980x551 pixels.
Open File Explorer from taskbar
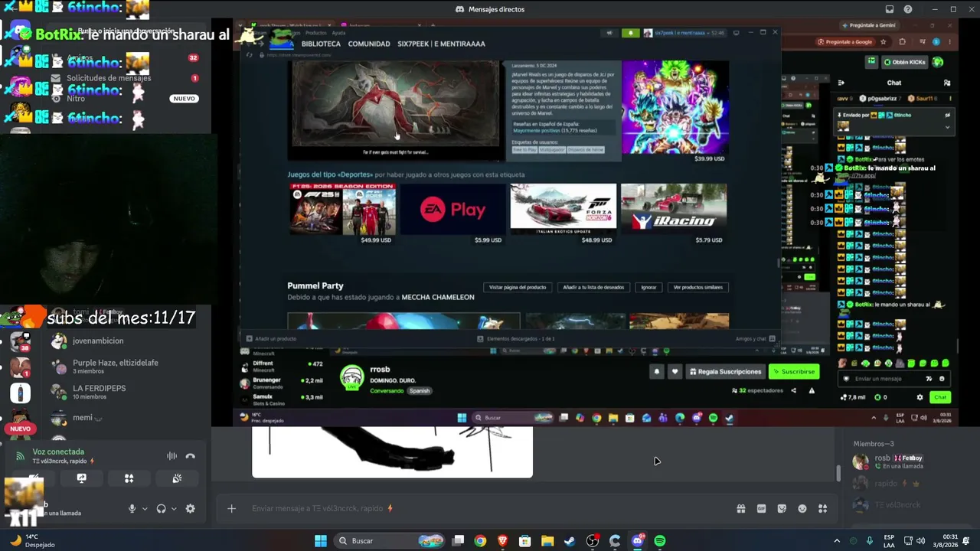click(x=547, y=541)
